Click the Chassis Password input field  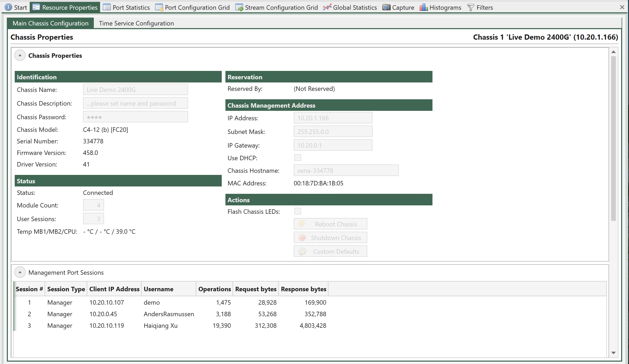coord(135,117)
